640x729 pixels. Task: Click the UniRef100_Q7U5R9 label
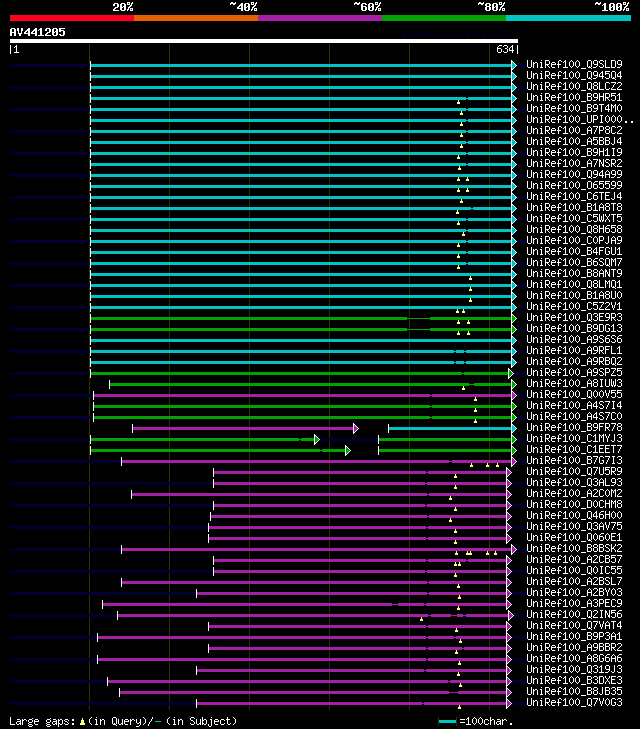(x=574, y=471)
